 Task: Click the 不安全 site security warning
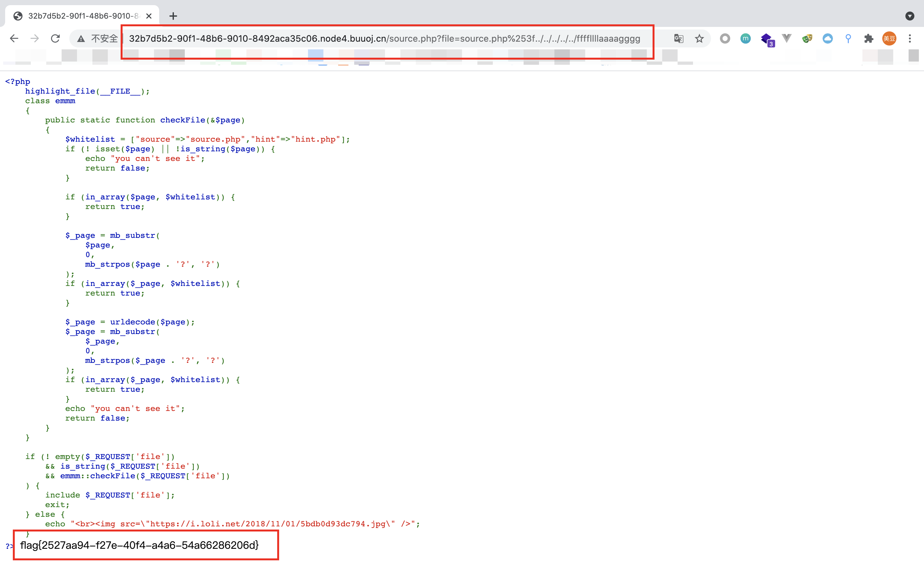point(97,38)
